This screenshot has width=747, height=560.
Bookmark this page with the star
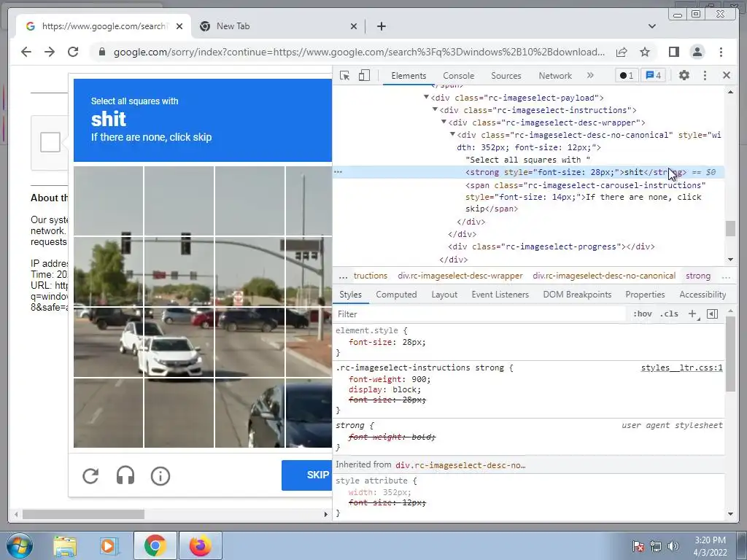645,52
